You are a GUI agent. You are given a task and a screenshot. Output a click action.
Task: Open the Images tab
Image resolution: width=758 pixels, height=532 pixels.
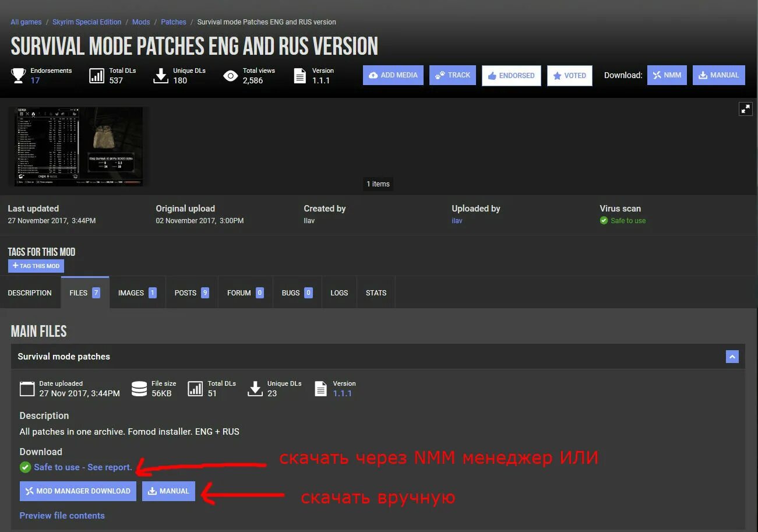point(138,293)
